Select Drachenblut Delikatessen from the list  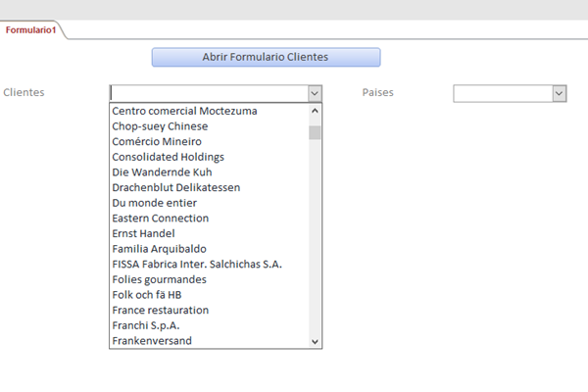175,187
